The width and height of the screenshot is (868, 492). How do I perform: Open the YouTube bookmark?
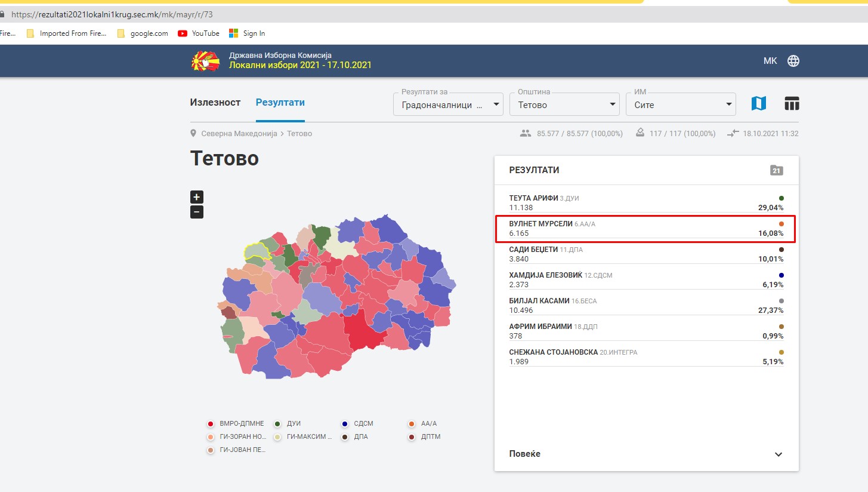[x=199, y=33]
